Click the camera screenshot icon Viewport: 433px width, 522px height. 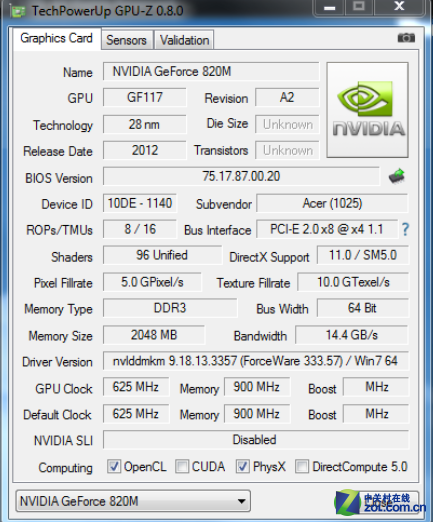(x=406, y=38)
